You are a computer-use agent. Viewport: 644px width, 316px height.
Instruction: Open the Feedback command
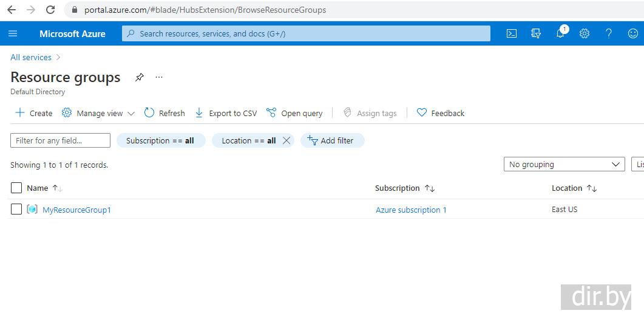[x=440, y=113]
